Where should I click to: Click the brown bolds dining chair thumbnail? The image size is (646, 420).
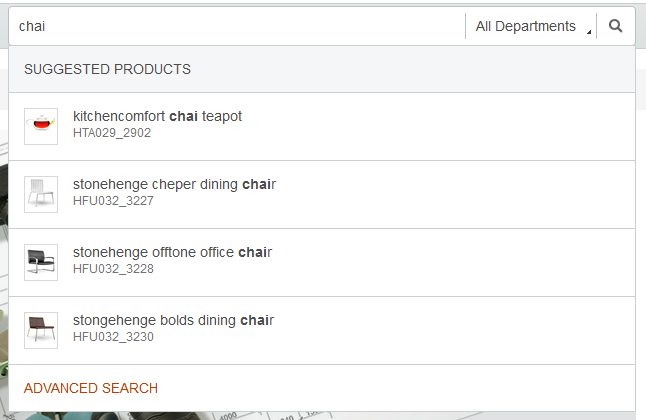pyautogui.click(x=41, y=330)
